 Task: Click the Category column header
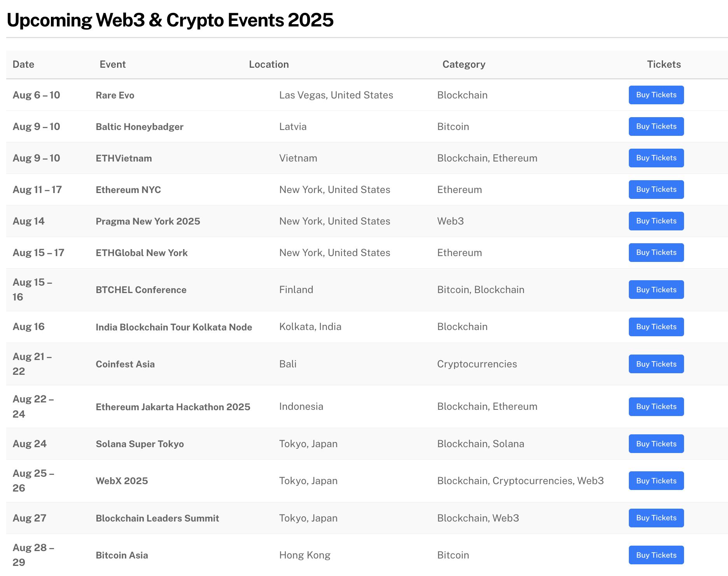point(464,65)
